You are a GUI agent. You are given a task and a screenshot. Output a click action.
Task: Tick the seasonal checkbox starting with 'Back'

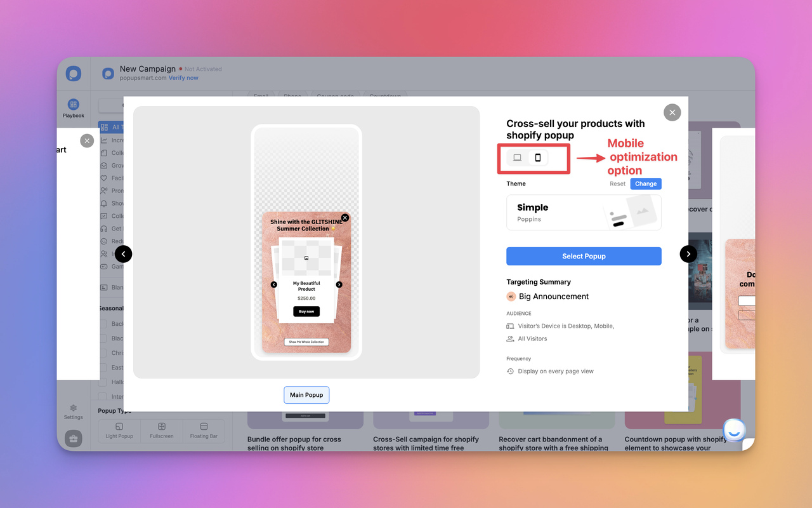pyautogui.click(x=103, y=324)
